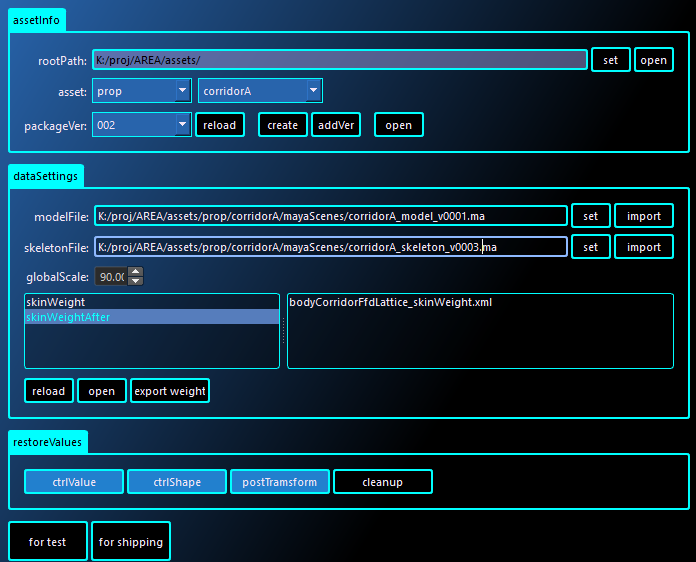Screen dimensions: 696x562
Task: Click the export weight button
Action: tap(169, 391)
